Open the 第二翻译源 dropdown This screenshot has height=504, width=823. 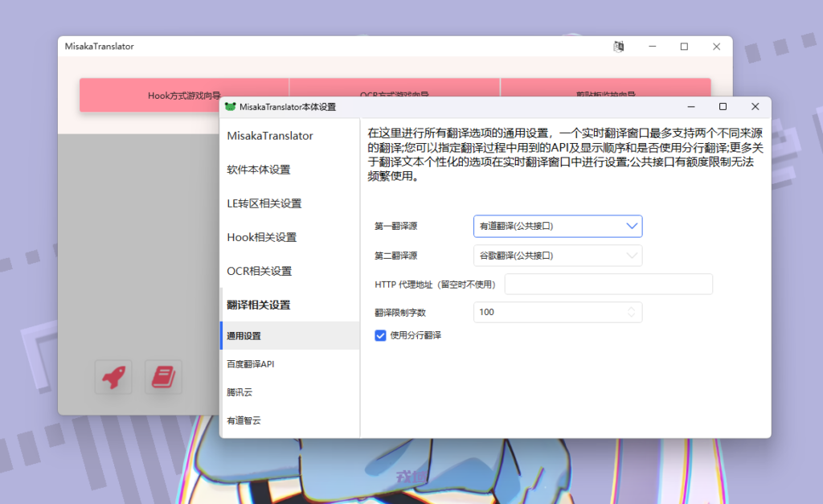(558, 256)
